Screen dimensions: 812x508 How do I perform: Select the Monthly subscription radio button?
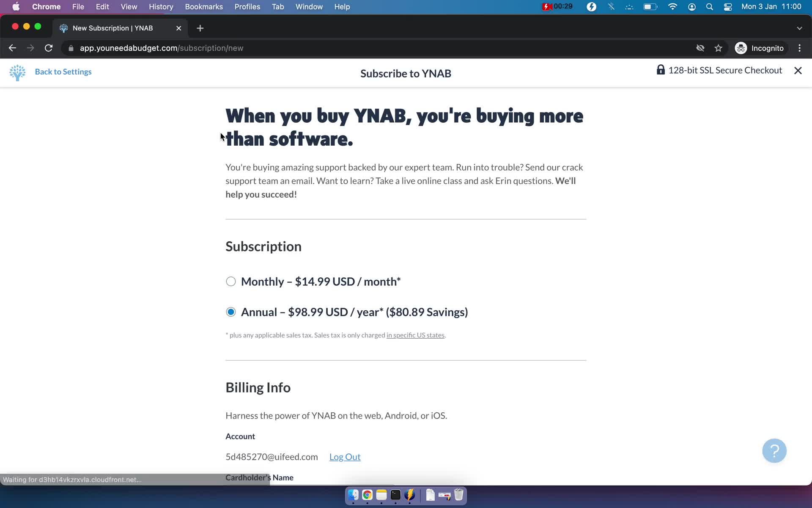coord(230,281)
